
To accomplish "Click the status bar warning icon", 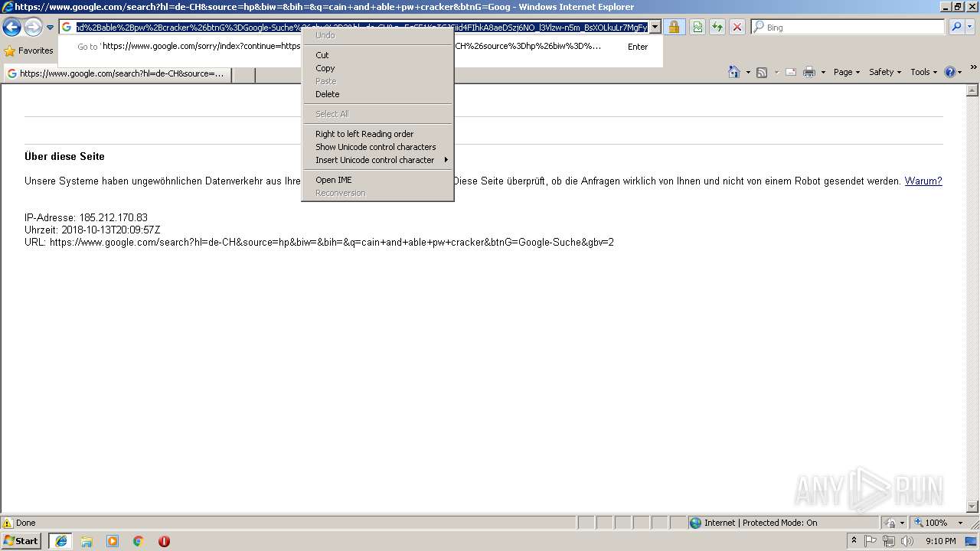I will point(8,523).
